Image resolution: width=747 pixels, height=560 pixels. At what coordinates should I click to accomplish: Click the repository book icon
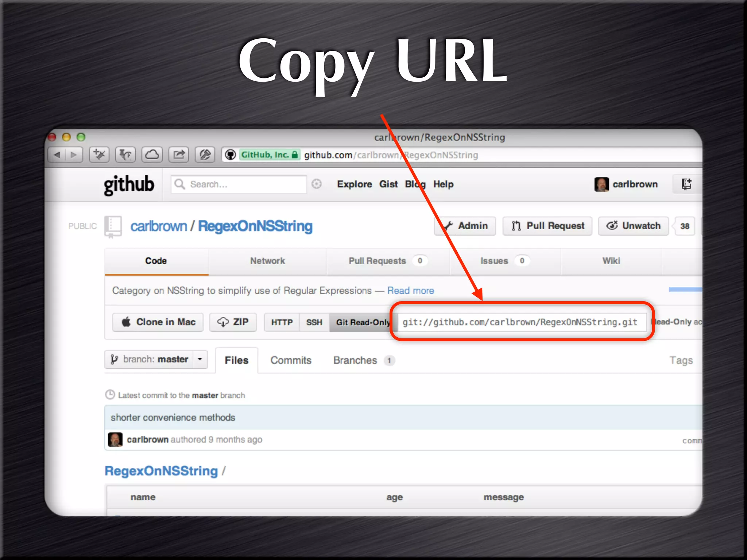click(113, 227)
